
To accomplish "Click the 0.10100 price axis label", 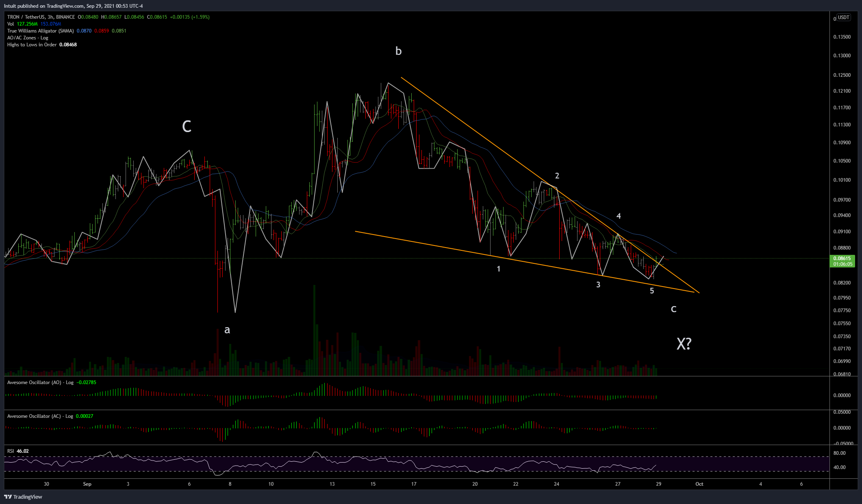I will pos(842,180).
